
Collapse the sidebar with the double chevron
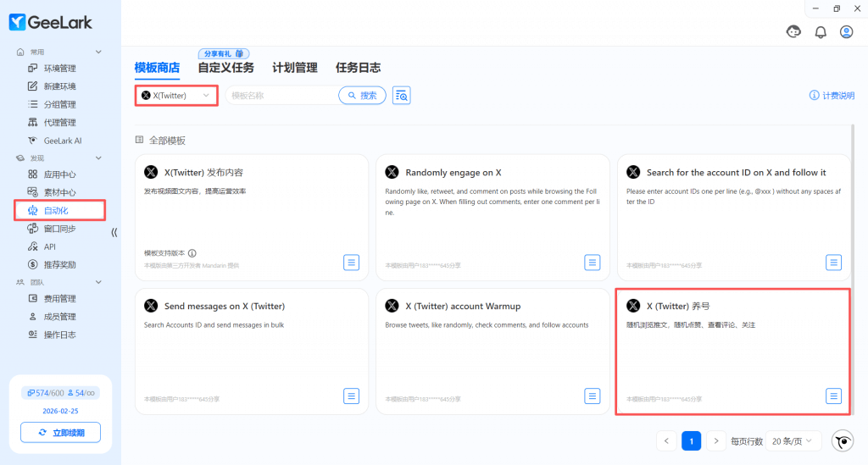click(114, 231)
